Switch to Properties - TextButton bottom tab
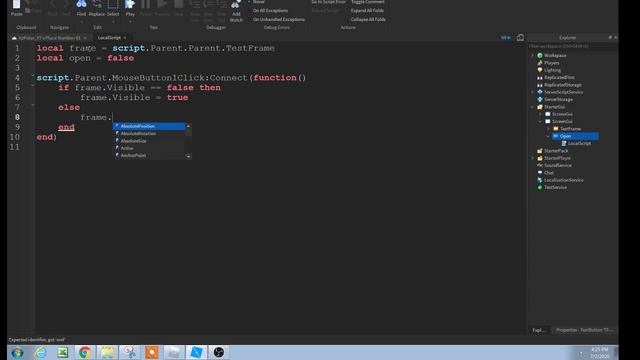Viewport: 640px width, 360px height. coord(584,330)
